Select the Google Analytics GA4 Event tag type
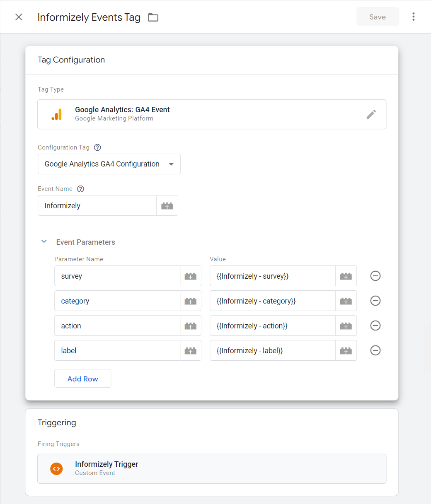431x504 pixels. pos(212,114)
